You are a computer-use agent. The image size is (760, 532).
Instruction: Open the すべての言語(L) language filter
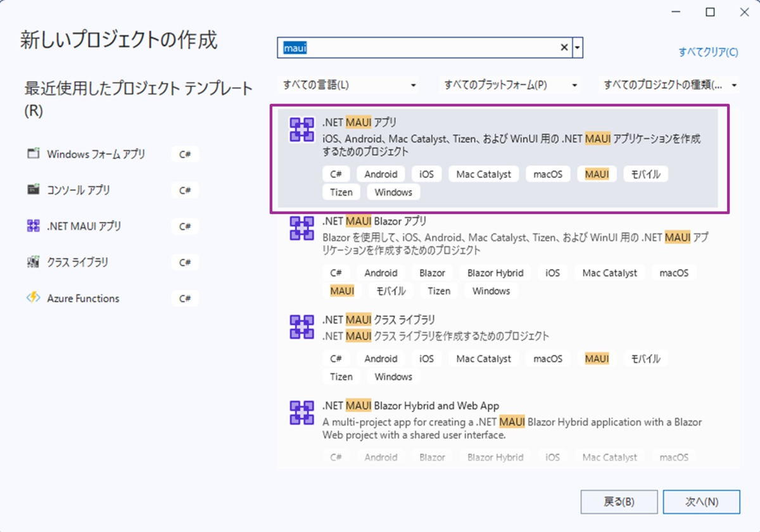pos(350,85)
